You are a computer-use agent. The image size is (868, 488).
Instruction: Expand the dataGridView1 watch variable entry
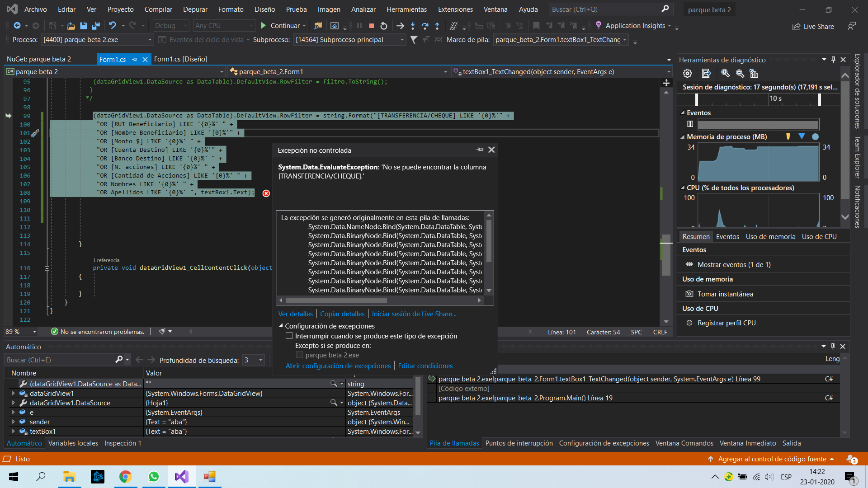click(13, 393)
